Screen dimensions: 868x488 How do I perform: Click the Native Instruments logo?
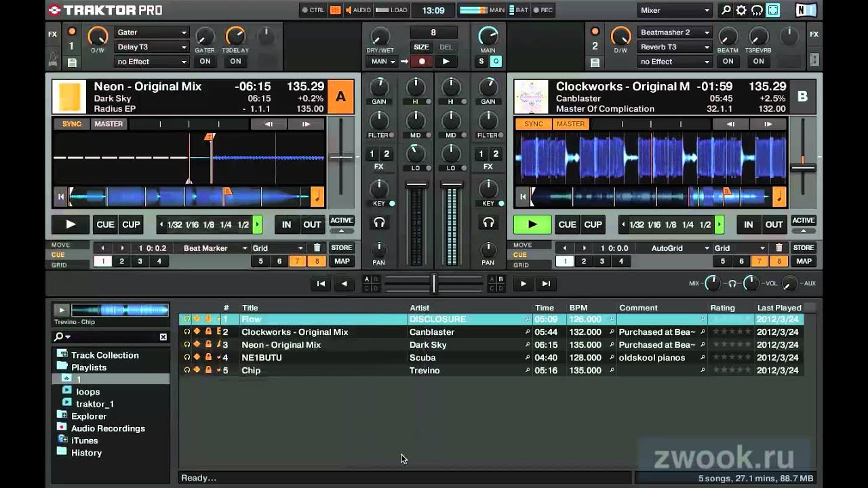[x=806, y=10]
